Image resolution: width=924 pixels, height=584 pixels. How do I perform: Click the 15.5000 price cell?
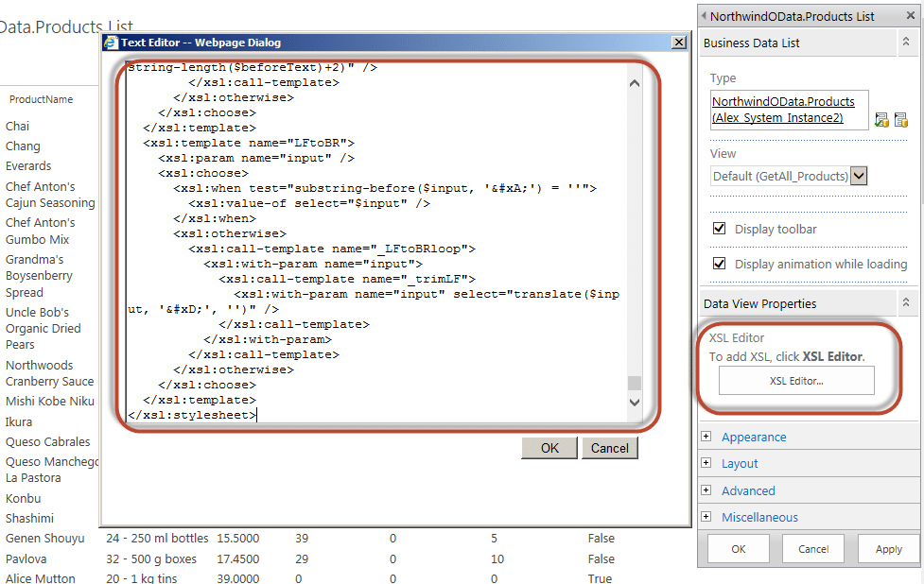[237, 538]
